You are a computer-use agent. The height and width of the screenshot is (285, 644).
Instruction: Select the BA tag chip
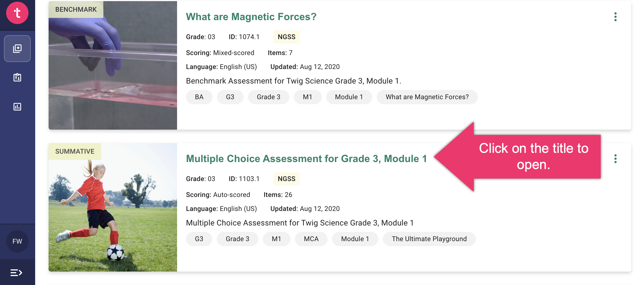(199, 97)
